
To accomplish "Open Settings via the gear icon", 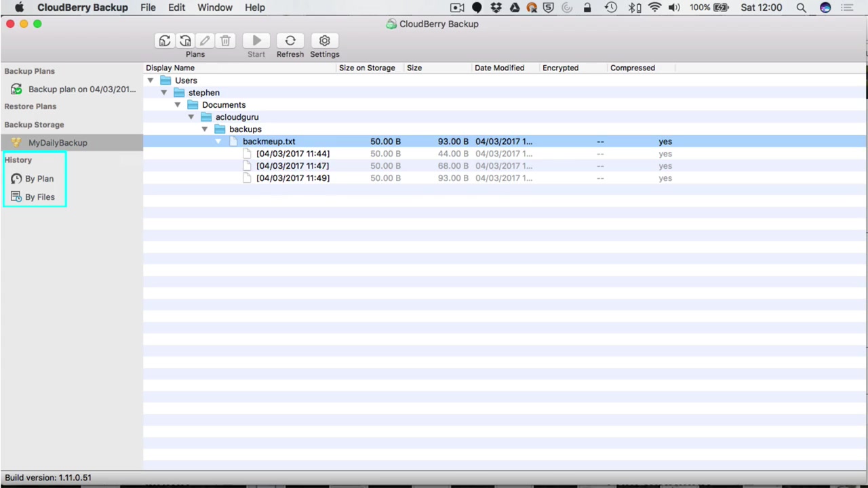I will (x=324, y=41).
